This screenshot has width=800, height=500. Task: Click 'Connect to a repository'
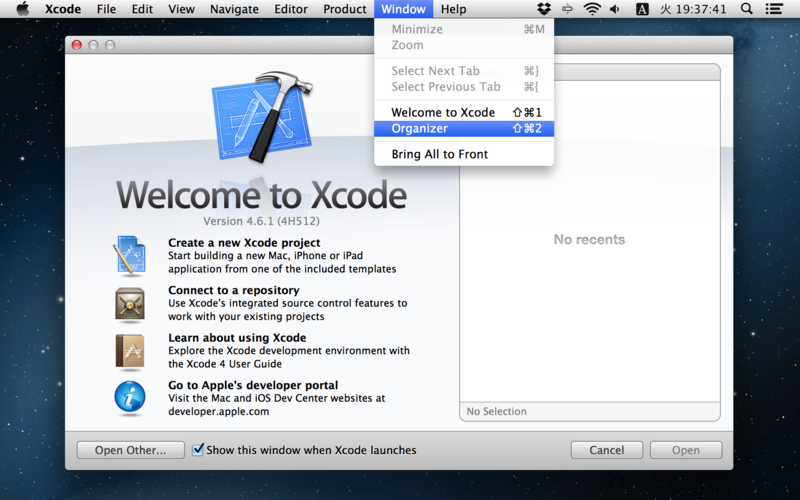[234, 290]
